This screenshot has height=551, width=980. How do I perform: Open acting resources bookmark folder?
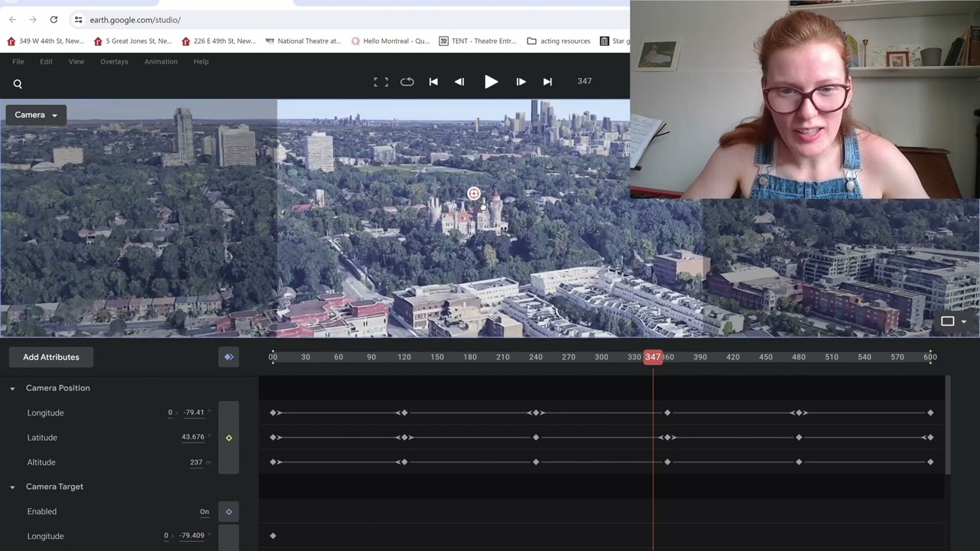tap(559, 41)
